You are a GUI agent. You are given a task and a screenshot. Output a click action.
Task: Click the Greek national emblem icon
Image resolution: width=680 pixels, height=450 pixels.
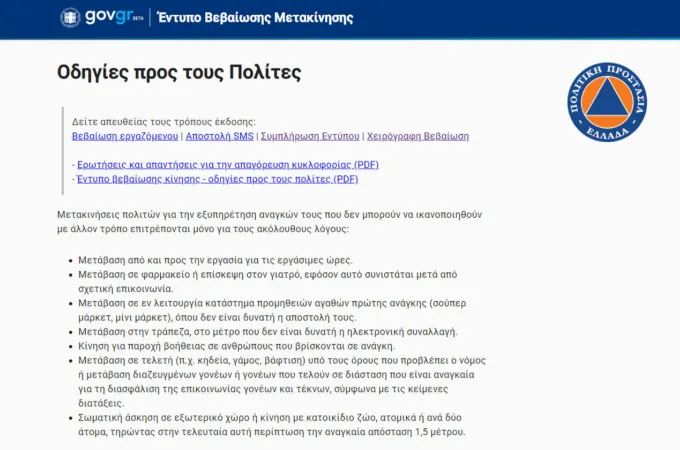pos(70,17)
